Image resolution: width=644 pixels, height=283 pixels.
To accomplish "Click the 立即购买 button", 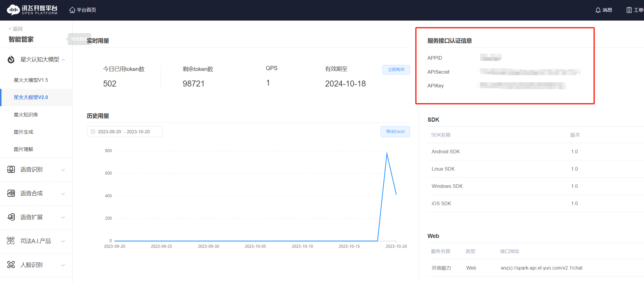I will [x=396, y=69].
